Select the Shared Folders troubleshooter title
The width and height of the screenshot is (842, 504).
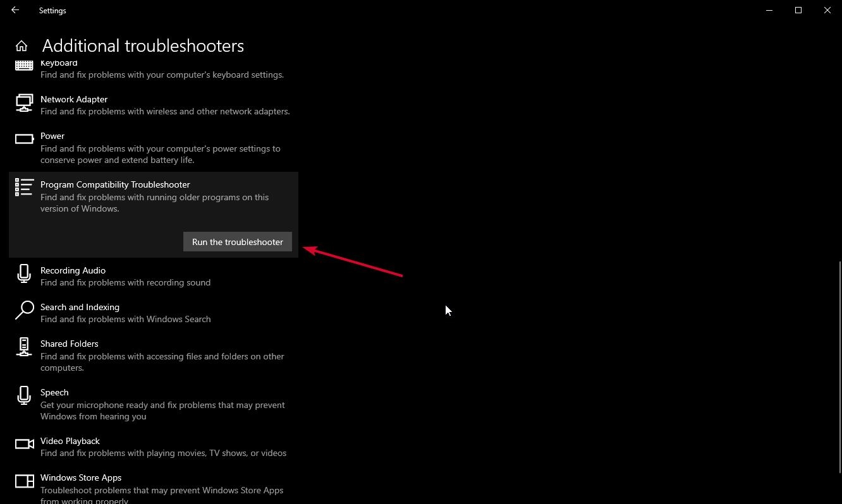click(x=70, y=344)
